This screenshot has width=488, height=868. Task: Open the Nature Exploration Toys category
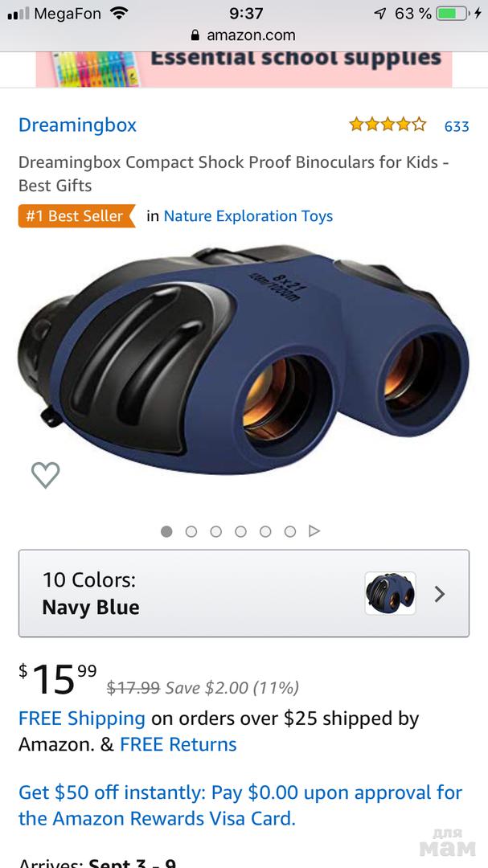point(248,216)
